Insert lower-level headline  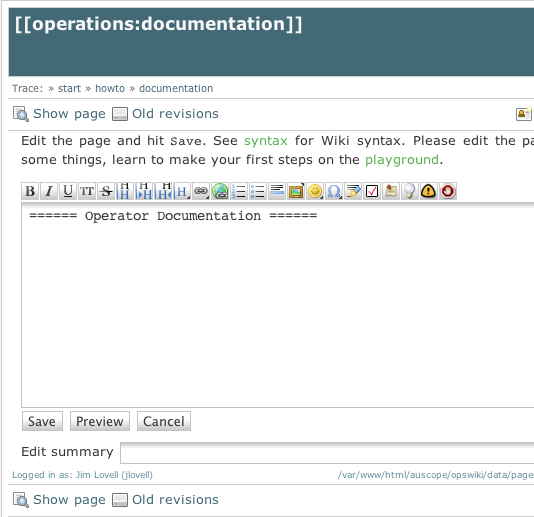coord(144,191)
